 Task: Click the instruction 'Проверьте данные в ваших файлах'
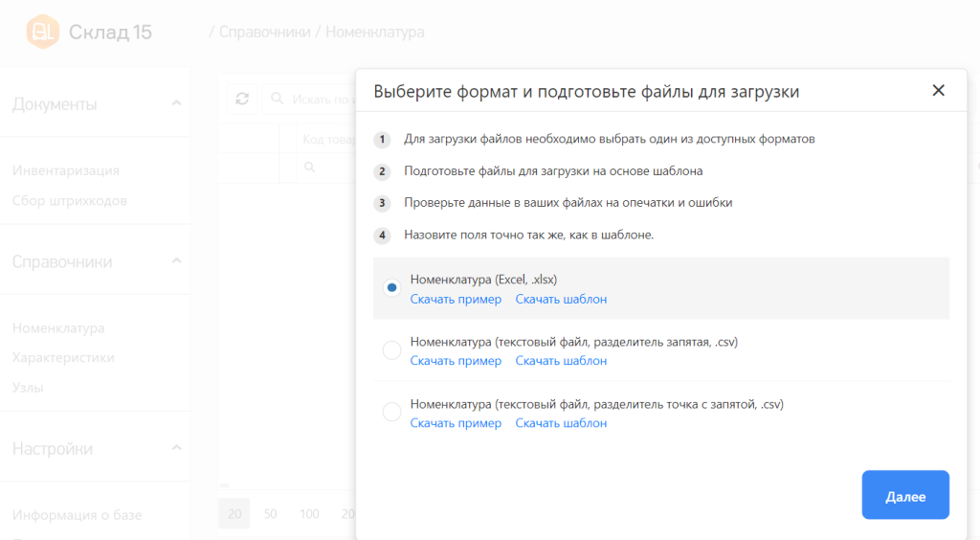tap(568, 203)
